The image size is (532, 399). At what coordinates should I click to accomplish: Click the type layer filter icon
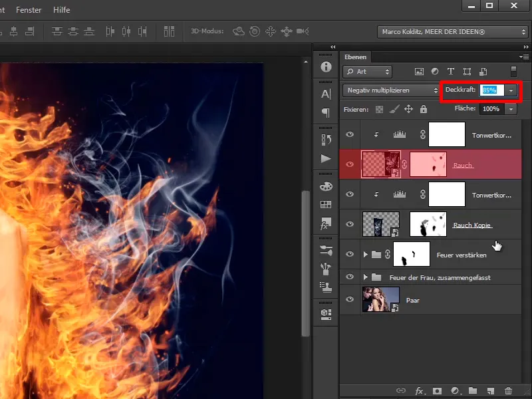451,71
